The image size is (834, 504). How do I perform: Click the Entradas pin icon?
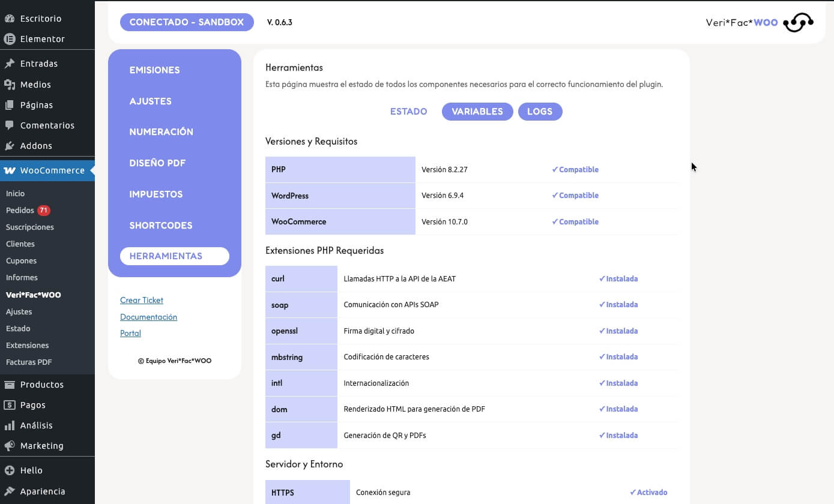tap(10, 64)
